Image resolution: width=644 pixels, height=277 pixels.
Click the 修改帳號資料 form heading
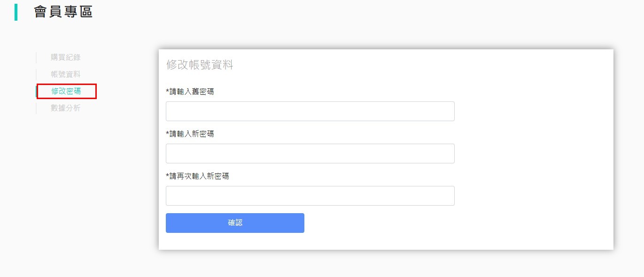pos(200,65)
